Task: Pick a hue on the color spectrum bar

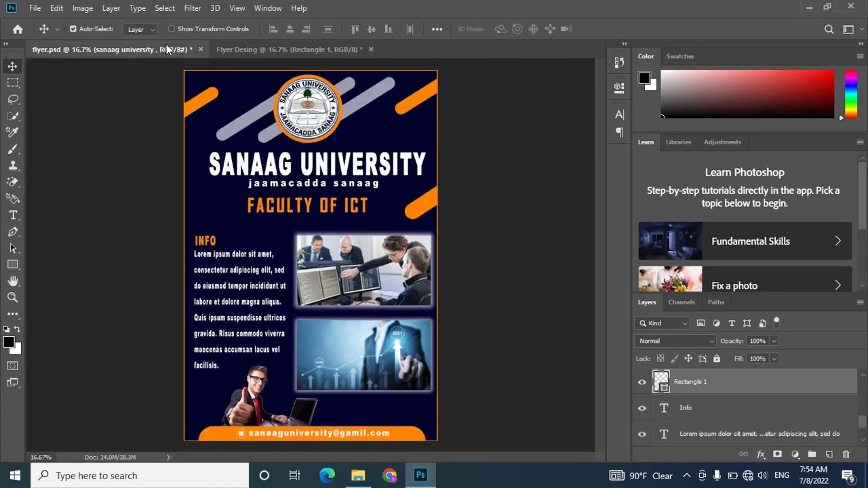Action: [x=850, y=94]
